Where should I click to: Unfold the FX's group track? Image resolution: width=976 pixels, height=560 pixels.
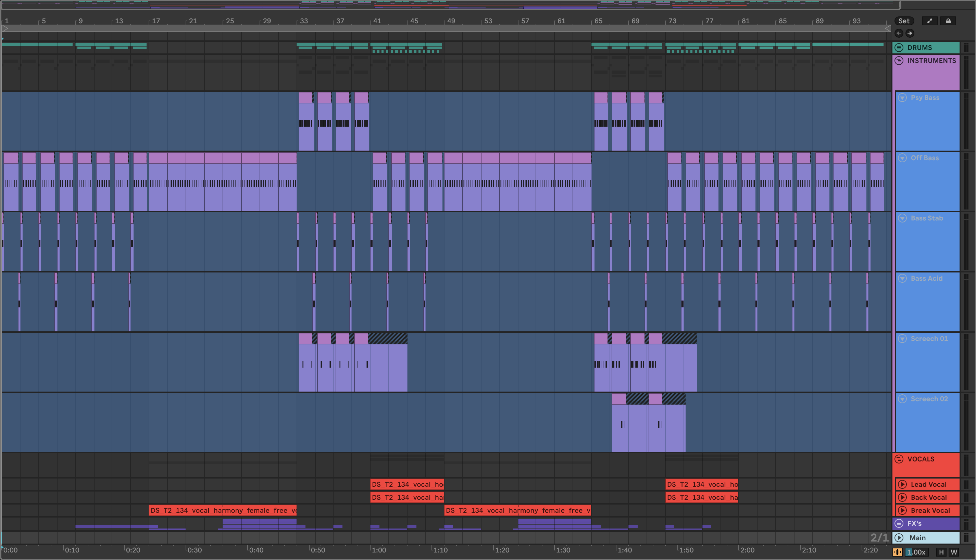click(x=899, y=523)
